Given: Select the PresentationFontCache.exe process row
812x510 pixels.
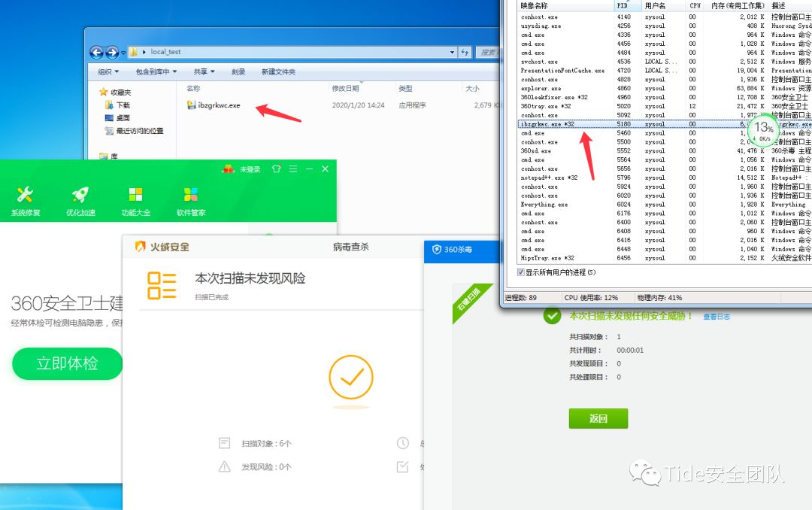Looking at the screenshot, I should (x=665, y=71).
